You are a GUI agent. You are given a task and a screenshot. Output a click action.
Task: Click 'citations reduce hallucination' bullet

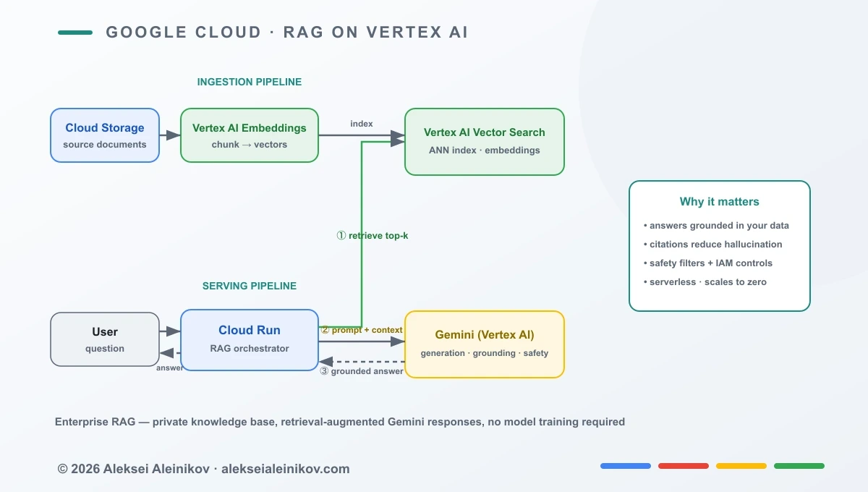pos(712,244)
